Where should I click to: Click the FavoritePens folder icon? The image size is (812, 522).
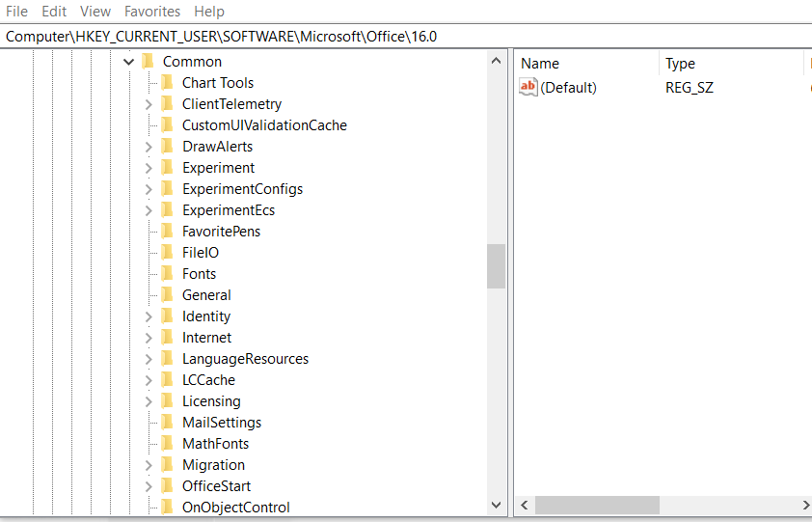[167, 232]
